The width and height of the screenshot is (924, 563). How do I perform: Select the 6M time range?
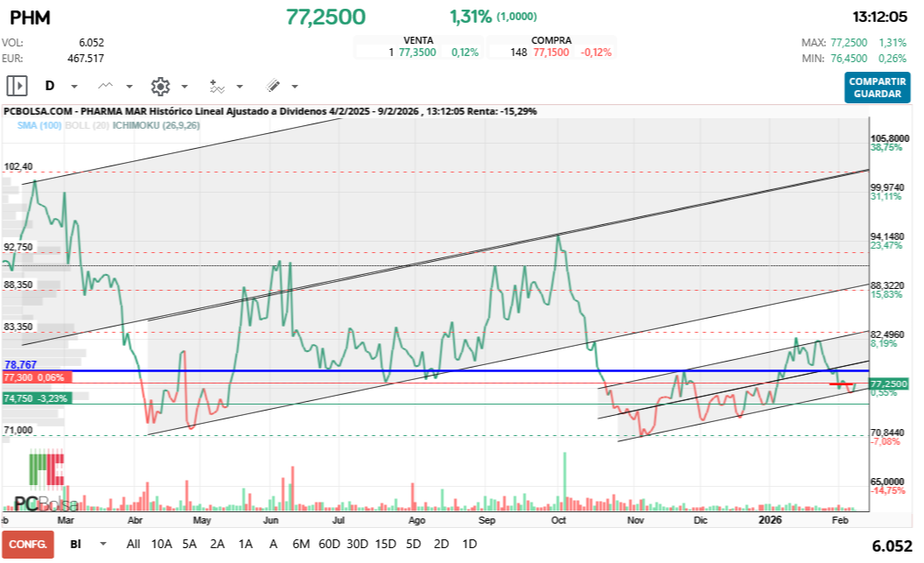click(301, 544)
